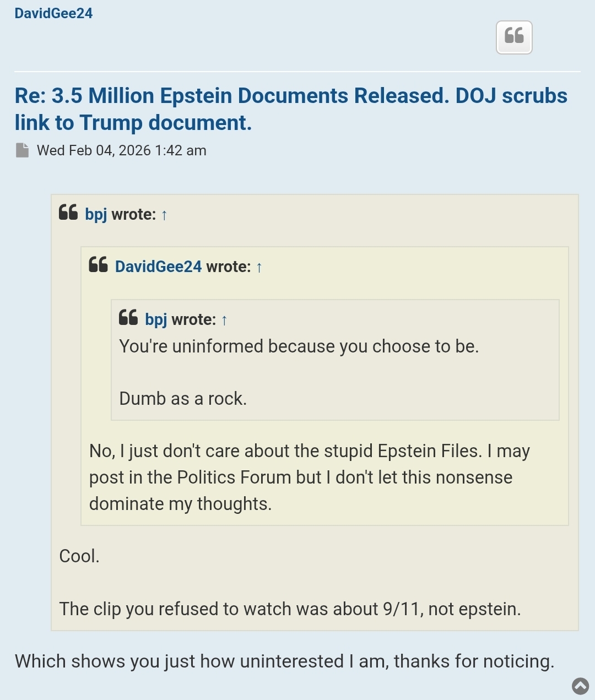Open bpj's profile from the innermost quote header
This screenshot has height=700, width=595.
coord(156,319)
